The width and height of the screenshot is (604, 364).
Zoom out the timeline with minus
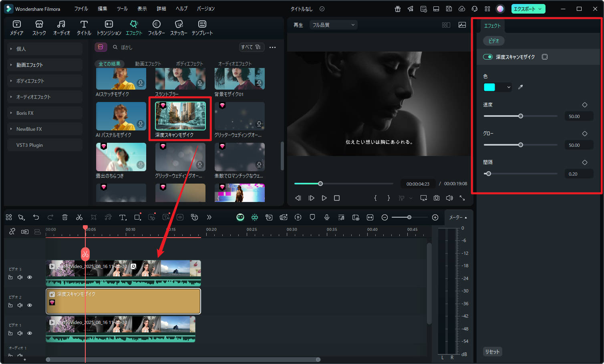point(385,217)
